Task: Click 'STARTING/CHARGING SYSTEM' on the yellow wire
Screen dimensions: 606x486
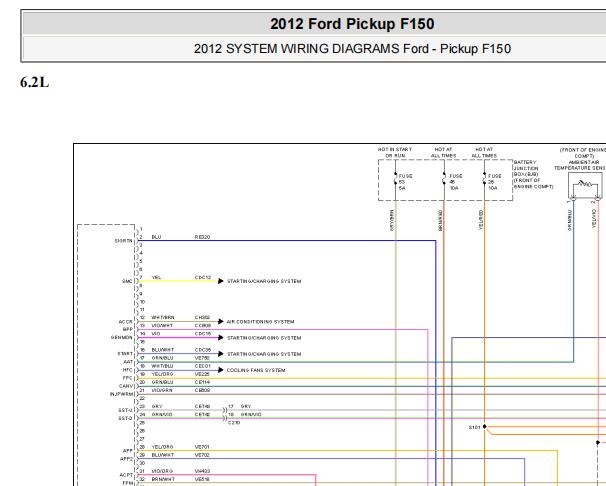Action: 264,281
